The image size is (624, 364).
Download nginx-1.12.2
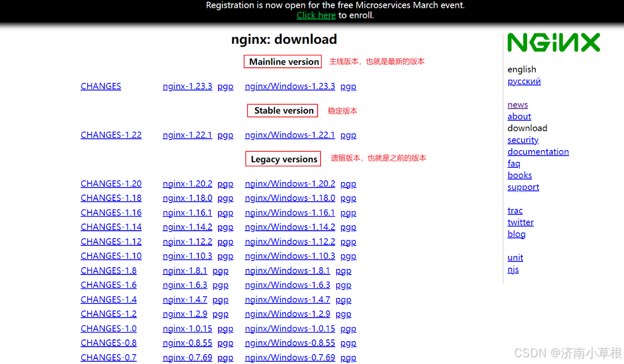point(188,242)
